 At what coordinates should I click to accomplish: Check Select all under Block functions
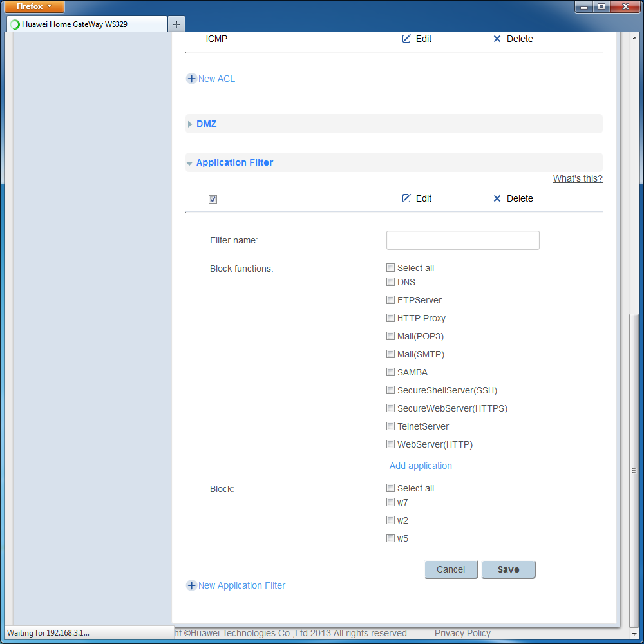click(x=391, y=268)
